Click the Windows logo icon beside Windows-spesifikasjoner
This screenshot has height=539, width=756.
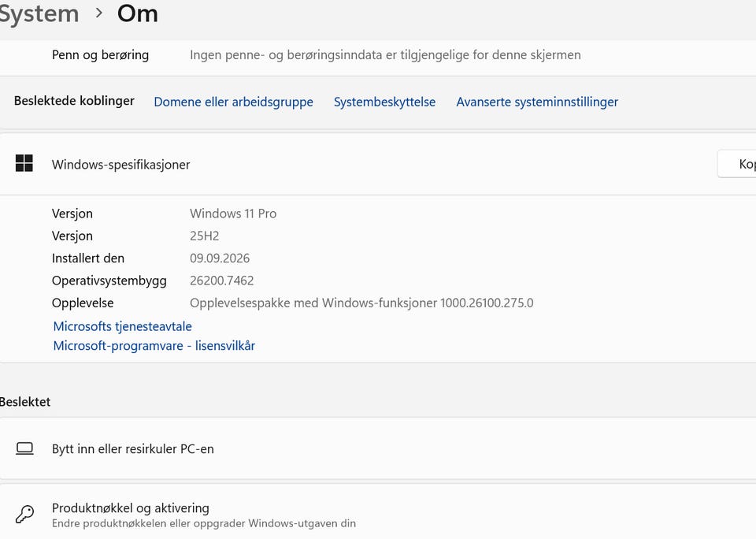tap(24, 163)
